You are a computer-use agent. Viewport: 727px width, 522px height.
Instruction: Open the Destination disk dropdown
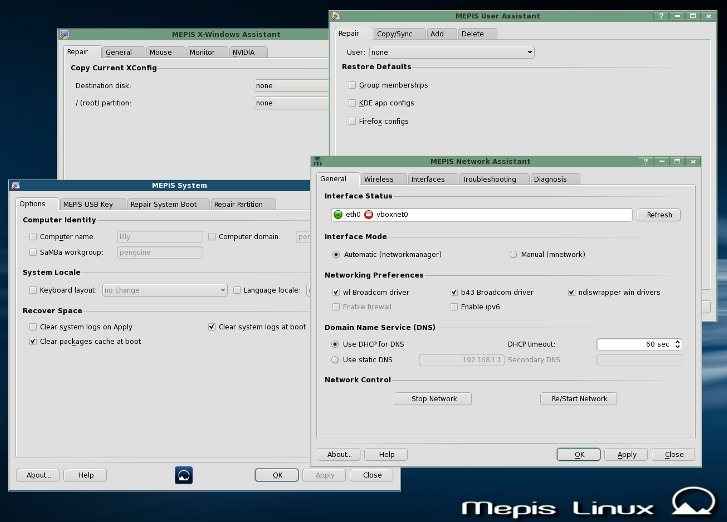(x=292, y=85)
